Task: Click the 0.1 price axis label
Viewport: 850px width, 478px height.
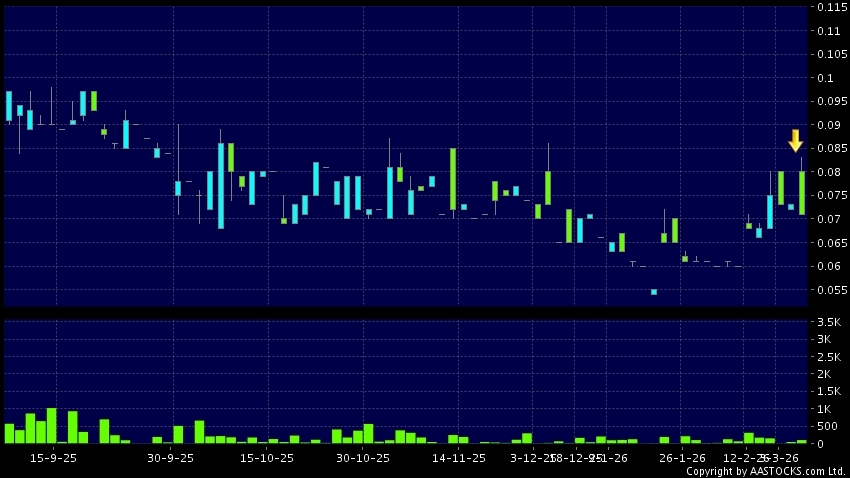Action: tap(826, 78)
